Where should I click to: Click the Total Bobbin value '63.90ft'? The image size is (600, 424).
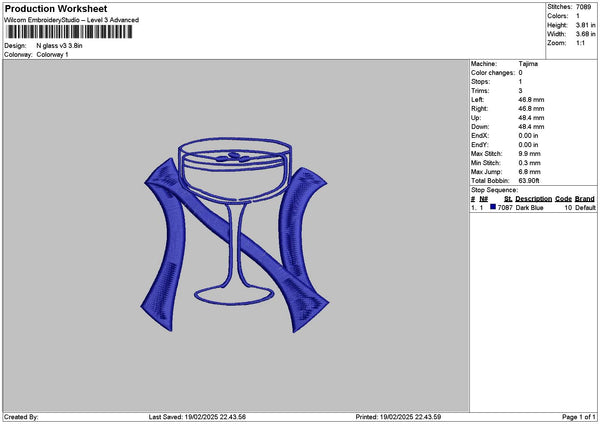point(529,181)
